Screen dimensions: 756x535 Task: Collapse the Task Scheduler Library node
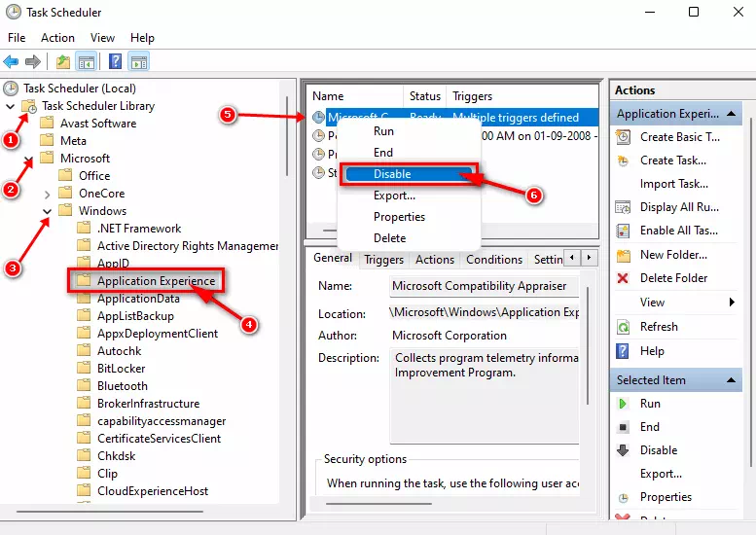10,106
